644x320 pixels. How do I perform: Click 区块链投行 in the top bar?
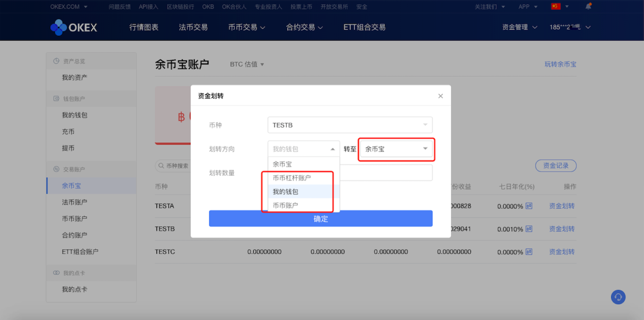[180, 7]
